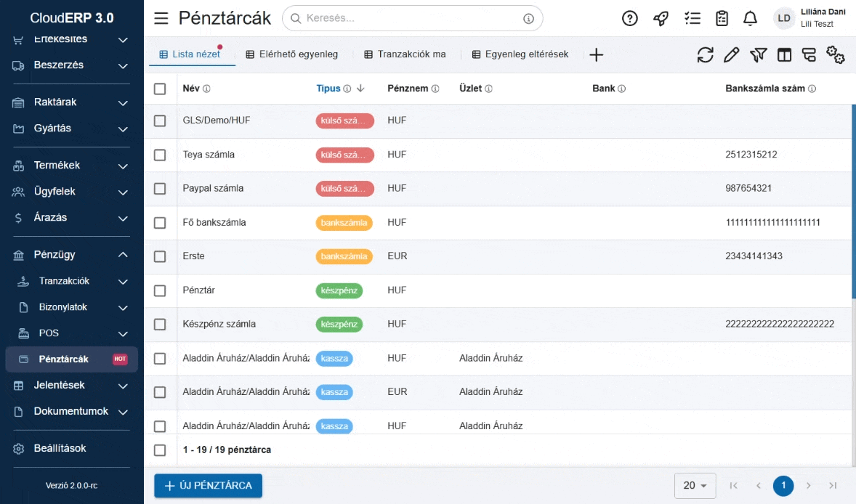Screen dimensions: 856x504
Task: Click the ÚJ PÉNZTÁRCA button
Action: click(208, 485)
